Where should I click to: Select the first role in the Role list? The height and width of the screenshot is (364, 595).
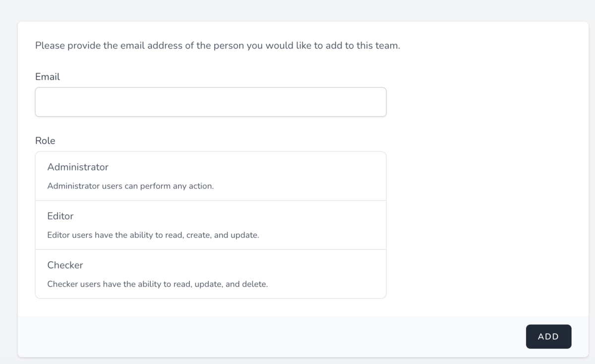click(x=211, y=176)
